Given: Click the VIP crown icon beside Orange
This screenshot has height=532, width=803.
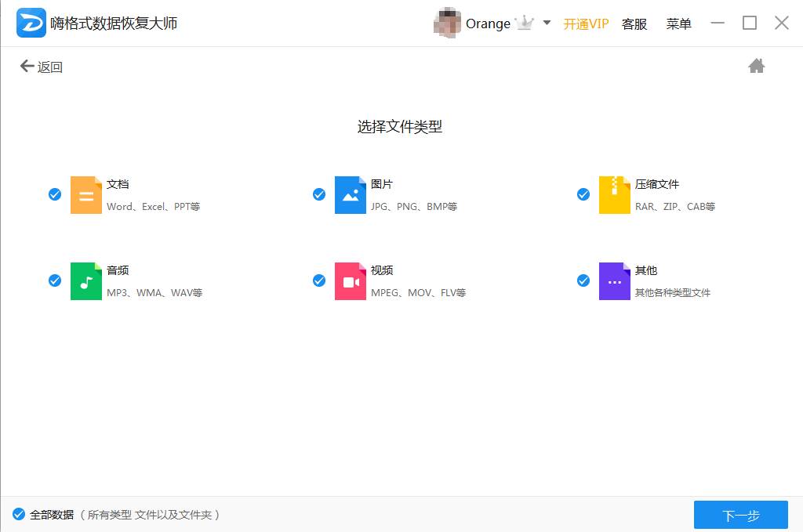Looking at the screenshot, I should 523,23.
